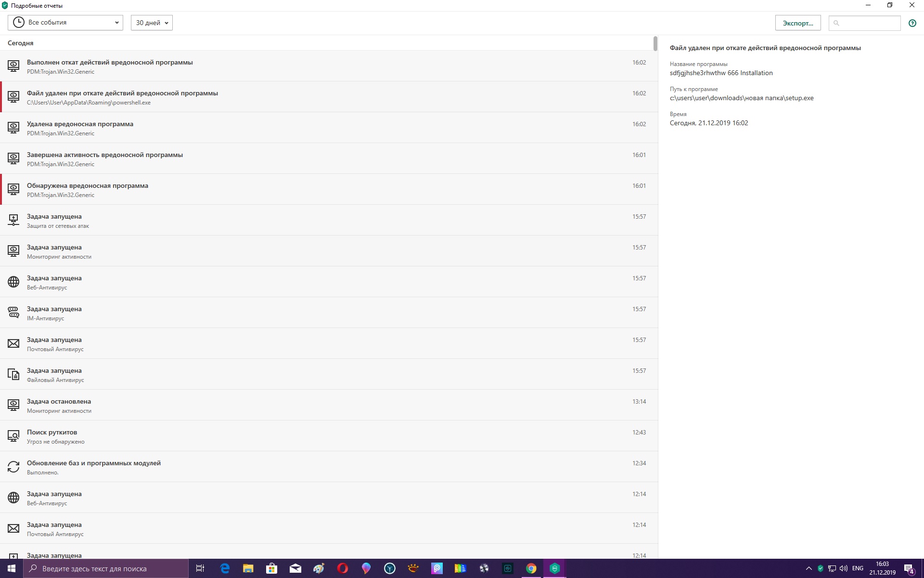This screenshot has height=578, width=924.
Task: Open the Все события filter dropdown
Action: 65,23
